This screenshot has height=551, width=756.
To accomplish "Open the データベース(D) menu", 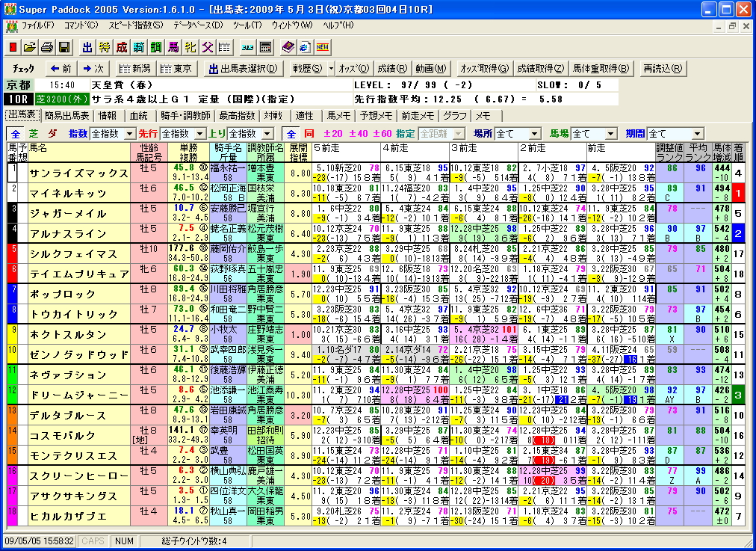I will (x=198, y=26).
